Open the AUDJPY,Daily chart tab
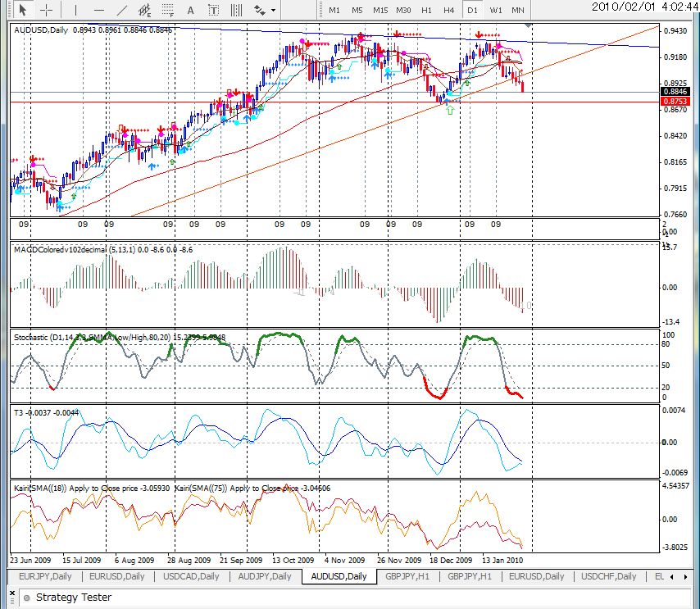This screenshot has height=609, width=700. click(265, 576)
